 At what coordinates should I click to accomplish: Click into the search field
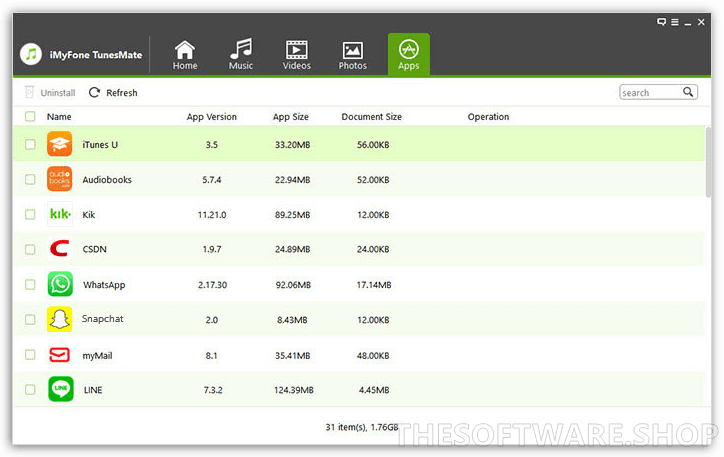point(650,93)
